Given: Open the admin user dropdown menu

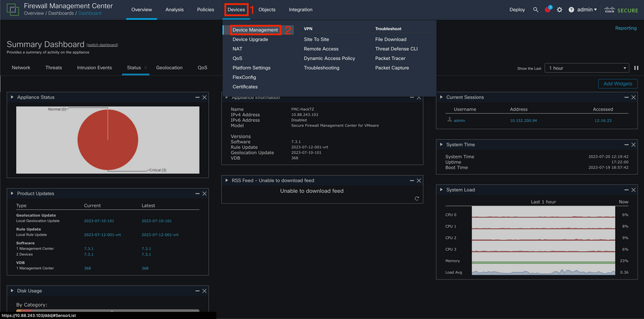Looking at the screenshot, I should tap(587, 10).
